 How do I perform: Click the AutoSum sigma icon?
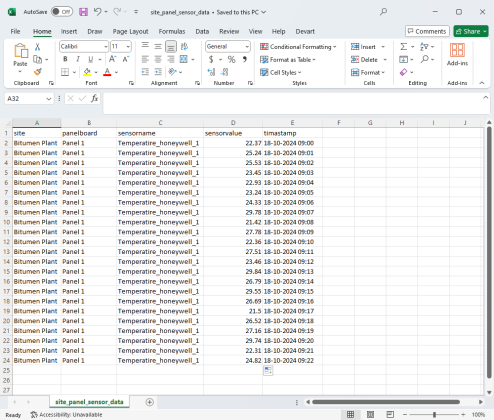pos(403,47)
